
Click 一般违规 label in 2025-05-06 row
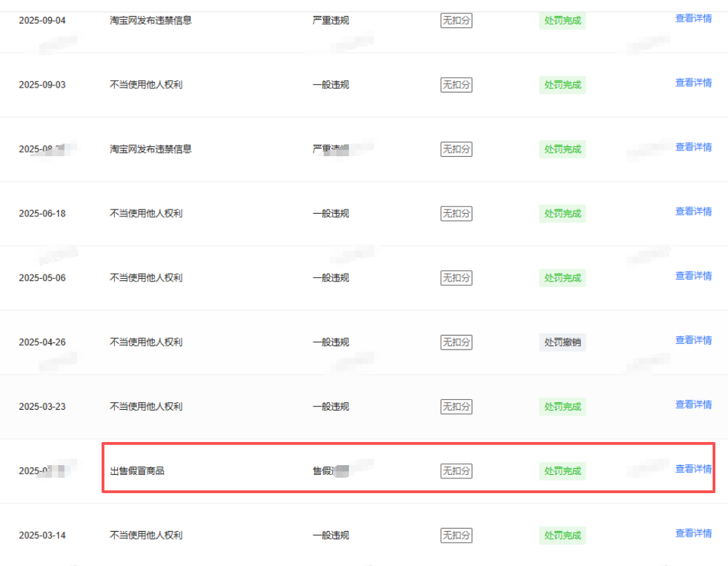[x=331, y=277]
